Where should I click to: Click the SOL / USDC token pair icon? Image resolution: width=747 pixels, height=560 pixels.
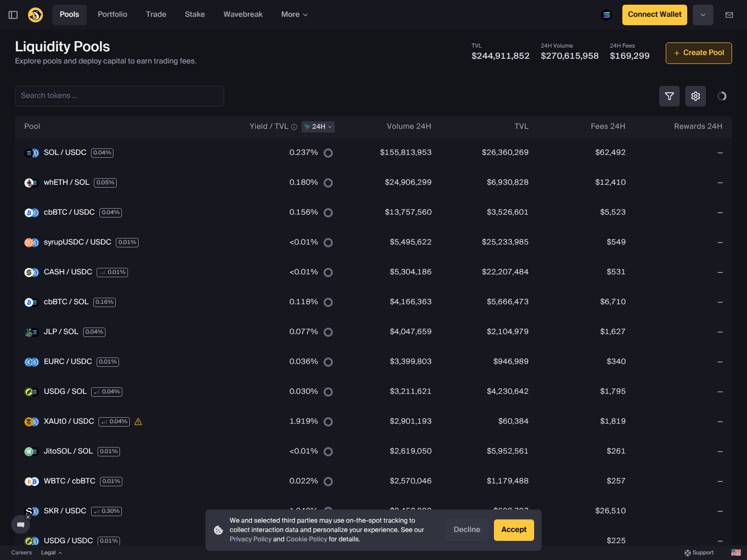31,153
